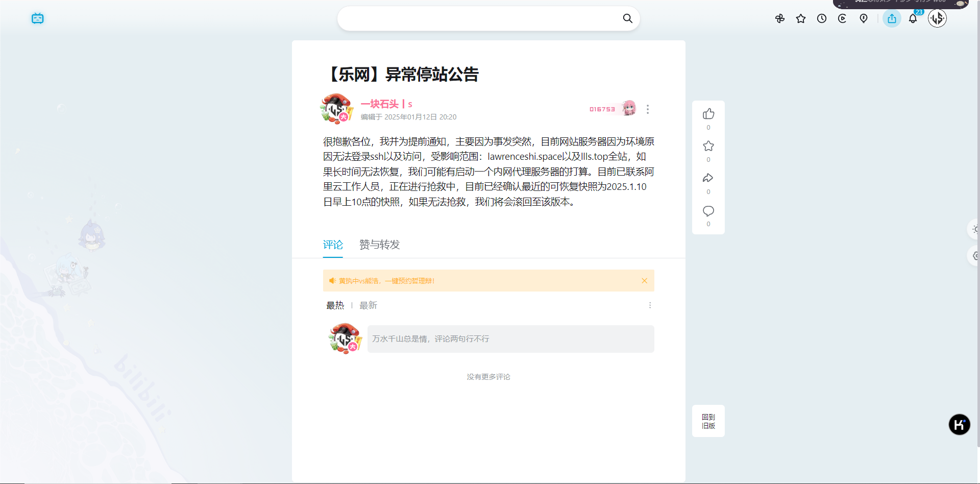980x484 pixels.
Task: Favorite the post via the star icon
Action: coord(708,146)
